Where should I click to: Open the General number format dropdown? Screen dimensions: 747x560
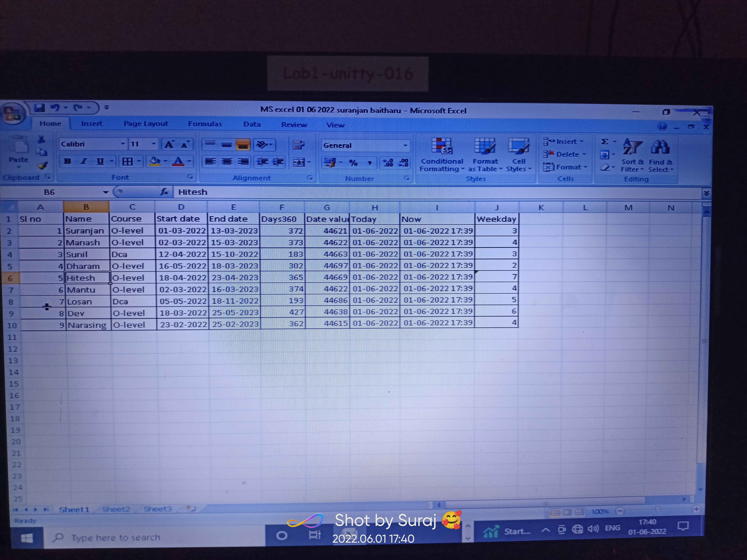click(405, 145)
